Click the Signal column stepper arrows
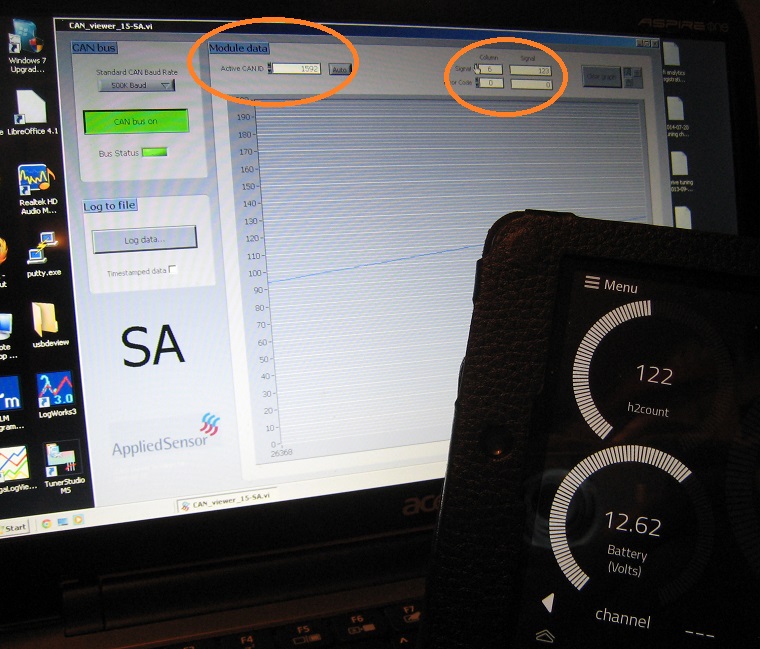This screenshot has width=760, height=649. [x=477, y=70]
